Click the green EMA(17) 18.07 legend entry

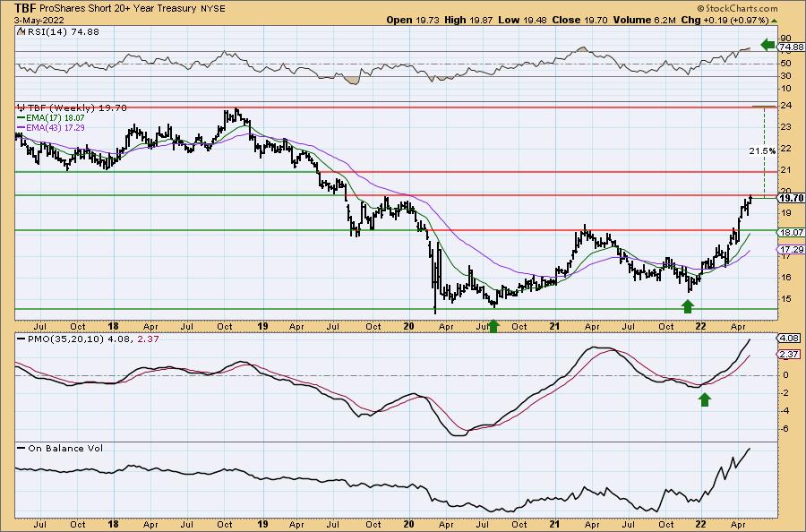click(51, 117)
